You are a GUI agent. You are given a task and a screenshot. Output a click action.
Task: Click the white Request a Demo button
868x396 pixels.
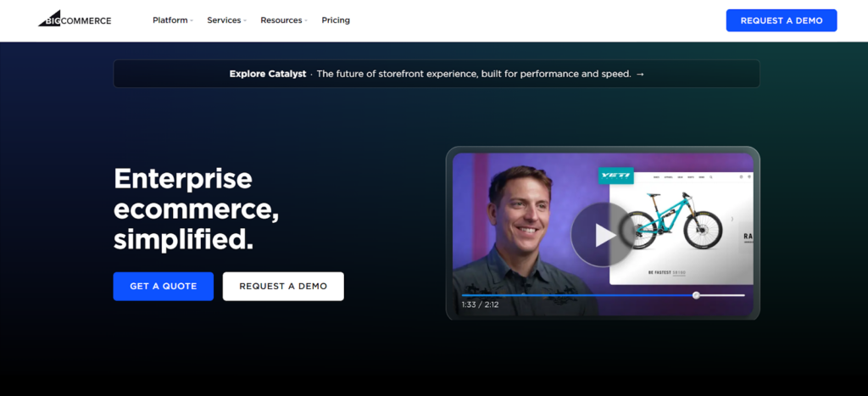point(283,287)
